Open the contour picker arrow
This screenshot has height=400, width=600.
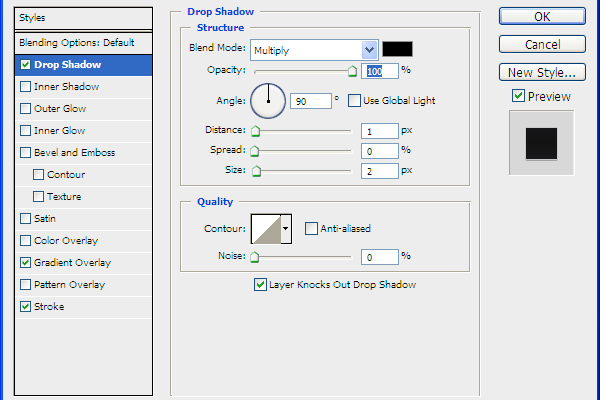point(286,229)
